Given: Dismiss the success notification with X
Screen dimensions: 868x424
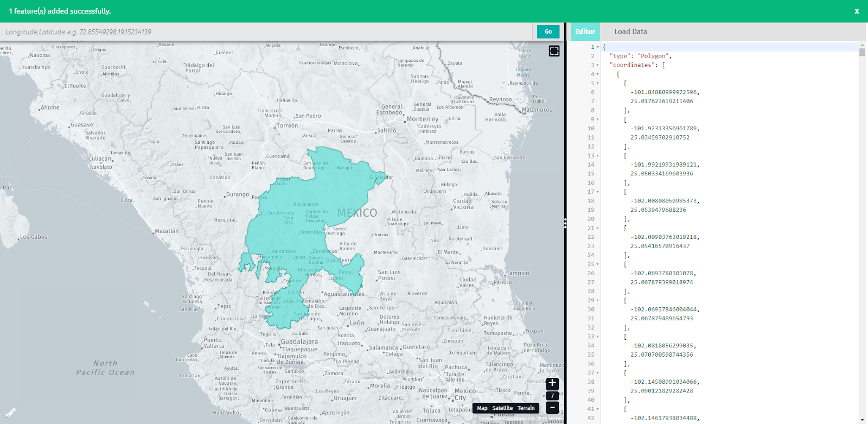Looking at the screenshot, I should tap(857, 11).
